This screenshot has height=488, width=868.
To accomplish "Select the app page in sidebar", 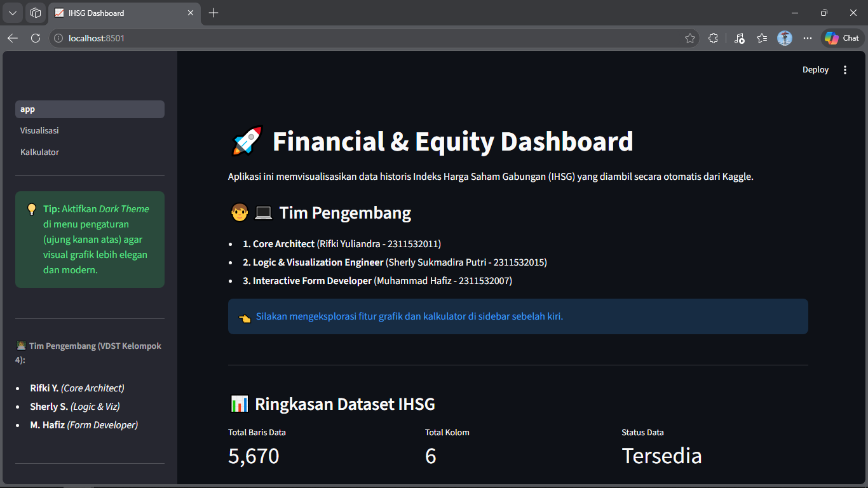I will pos(90,109).
